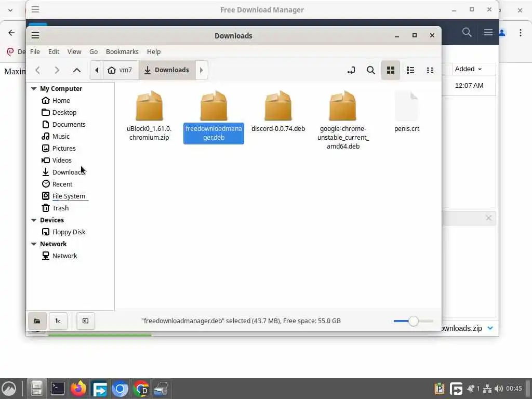Open volume control in tray
Image resolution: width=532 pixels, height=399 pixels.
click(498, 389)
